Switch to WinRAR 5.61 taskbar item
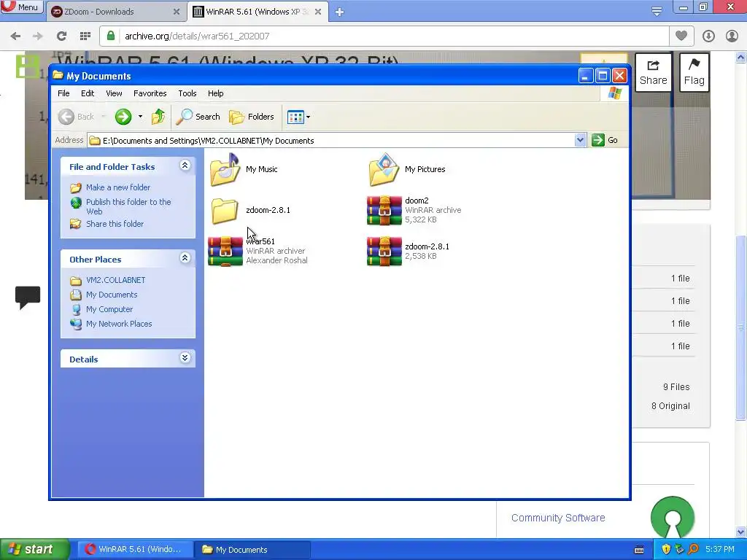This screenshot has height=560, width=747. pyautogui.click(x=135, y=550)
